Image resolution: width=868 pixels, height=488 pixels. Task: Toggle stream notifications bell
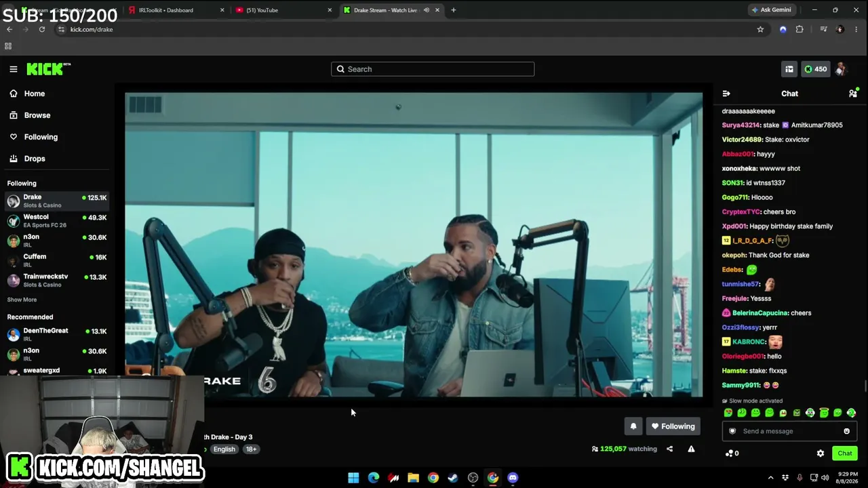633,426
